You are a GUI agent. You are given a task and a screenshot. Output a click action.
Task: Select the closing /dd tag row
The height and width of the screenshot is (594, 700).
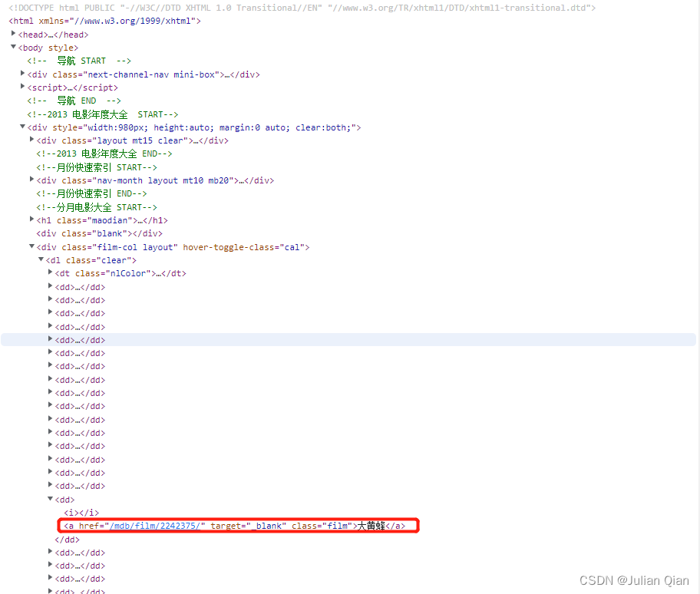[x=67, y=540]
